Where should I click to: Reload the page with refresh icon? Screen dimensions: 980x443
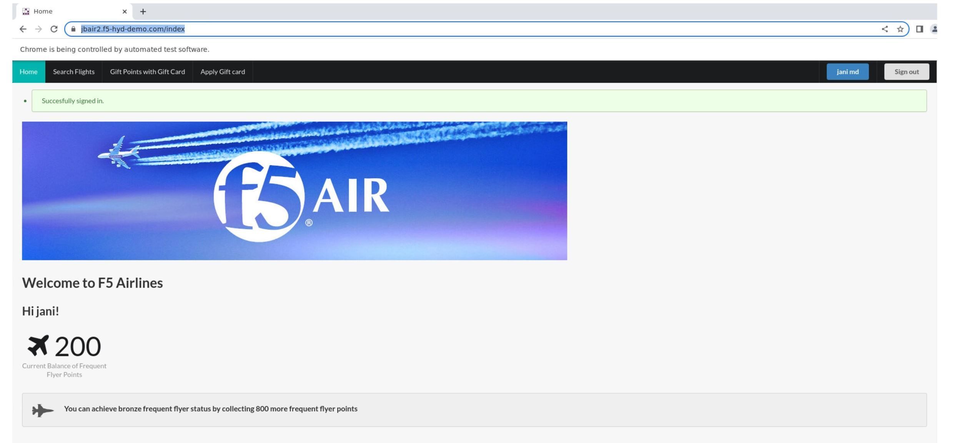(x=54, y=29)
